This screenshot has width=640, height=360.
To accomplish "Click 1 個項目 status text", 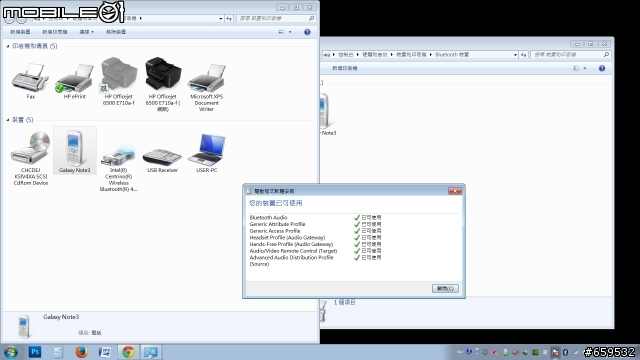I will pos(345,302).
